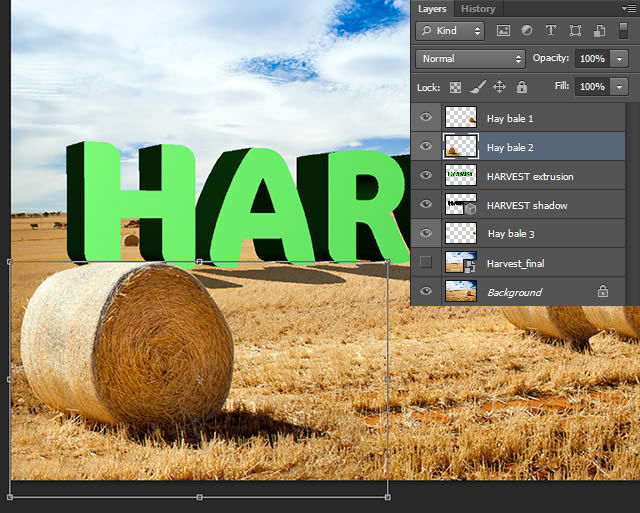
Task: Hide the HARVEST shadow layer
Action: pos(426,204)
